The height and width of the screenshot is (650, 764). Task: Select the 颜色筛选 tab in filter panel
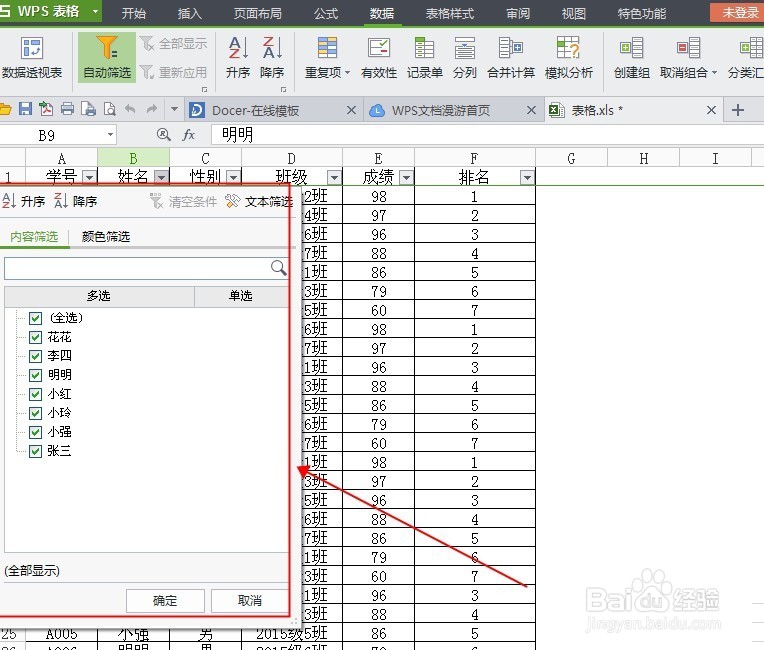click(106, 237)
